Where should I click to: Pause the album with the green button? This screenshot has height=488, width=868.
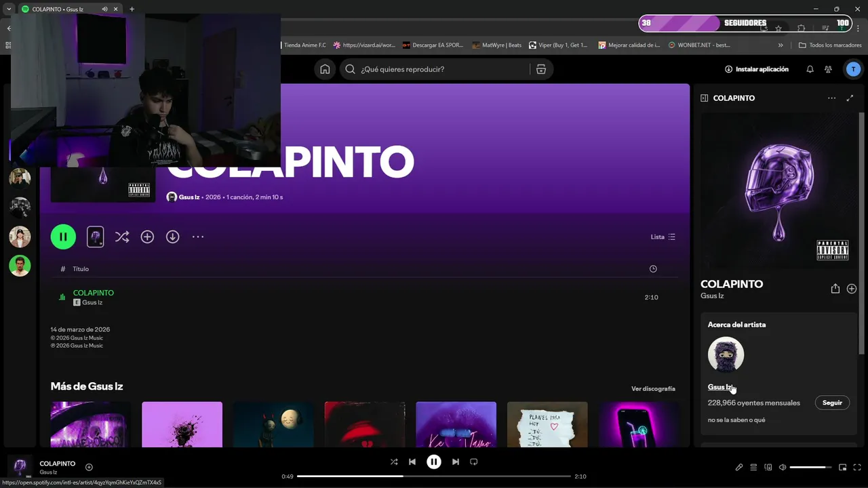click(x=63, y=237)
